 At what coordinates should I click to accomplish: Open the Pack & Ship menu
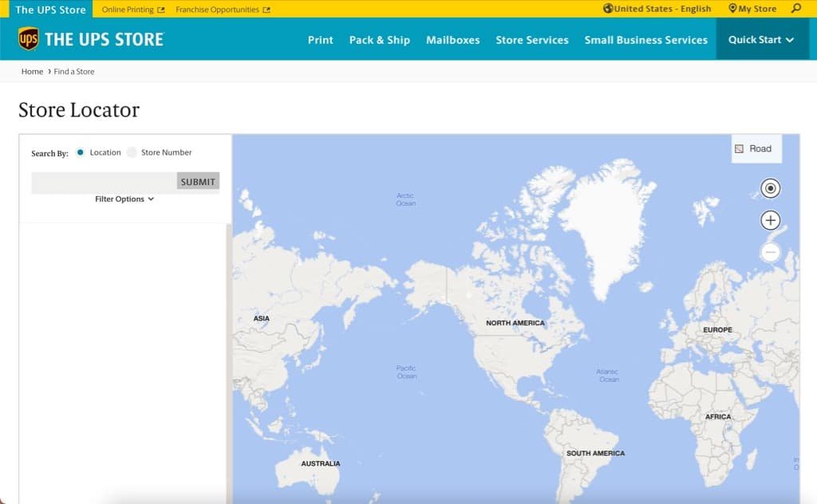pos(379,40)
